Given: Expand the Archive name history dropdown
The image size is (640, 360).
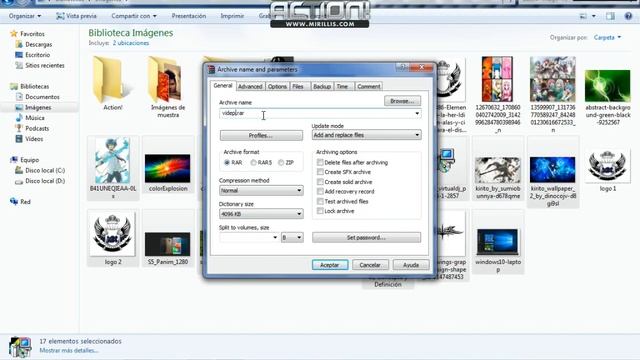Looking at the screenshot, I should [x=417, y=113].
